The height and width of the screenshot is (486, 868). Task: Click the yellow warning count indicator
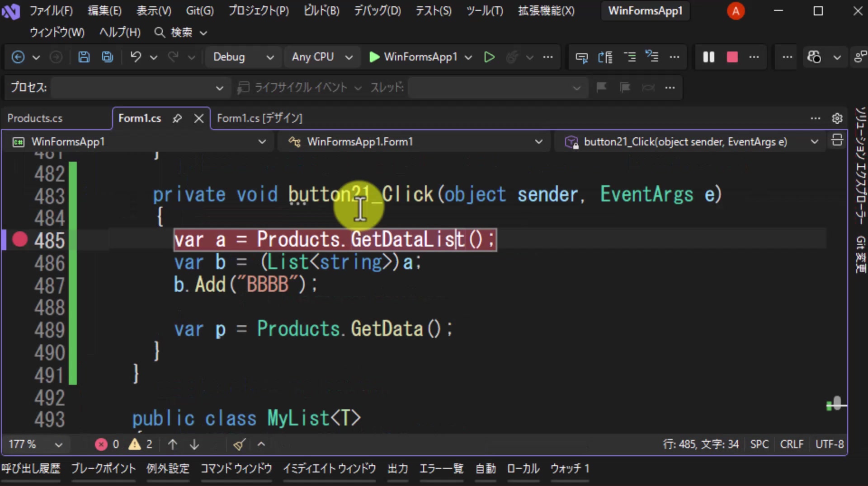(141, 444)
